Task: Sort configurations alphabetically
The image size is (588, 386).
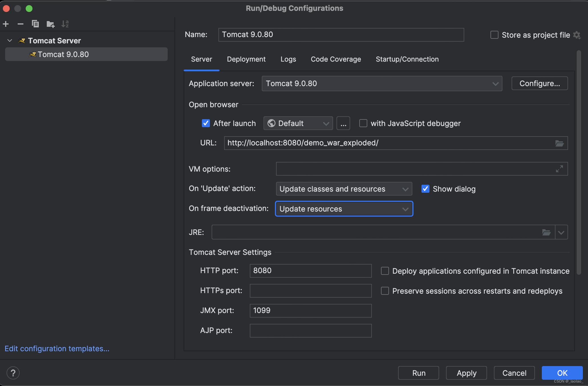Action: coord(65,24)
